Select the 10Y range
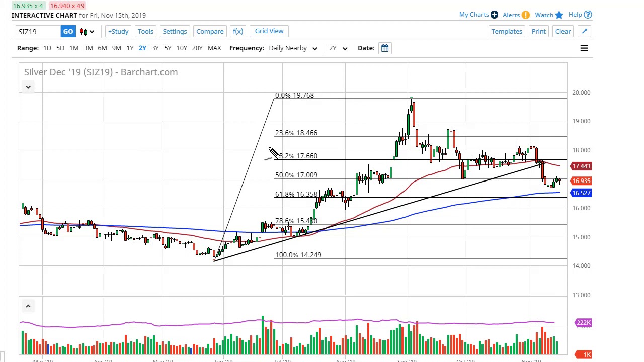The width and height of the screenshot is (644, 362). coord(182,48)
